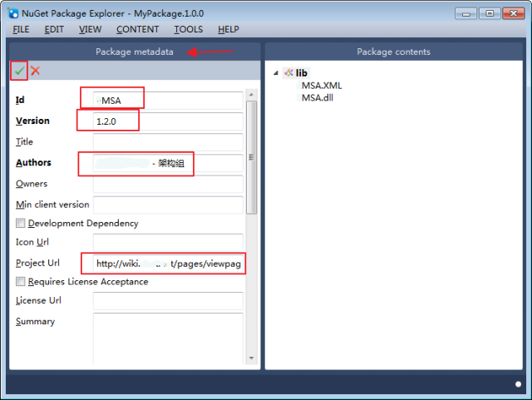Click the metadata scrollbar up arrow

(251, 95)
